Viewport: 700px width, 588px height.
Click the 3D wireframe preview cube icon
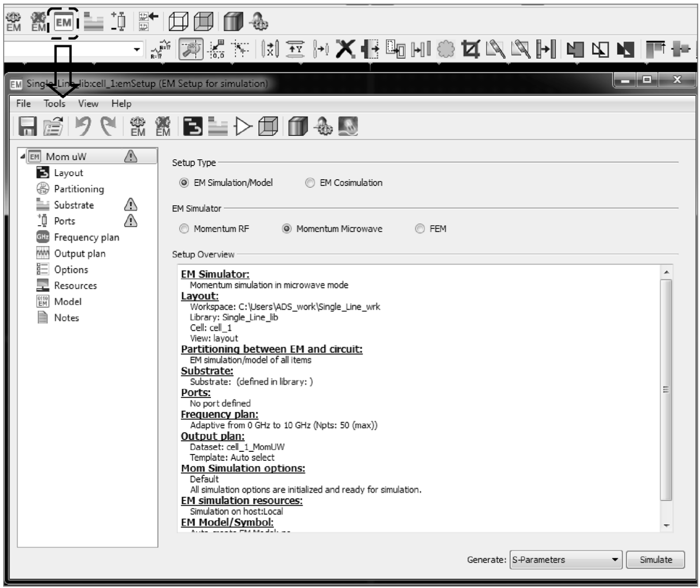pos(268,127)
